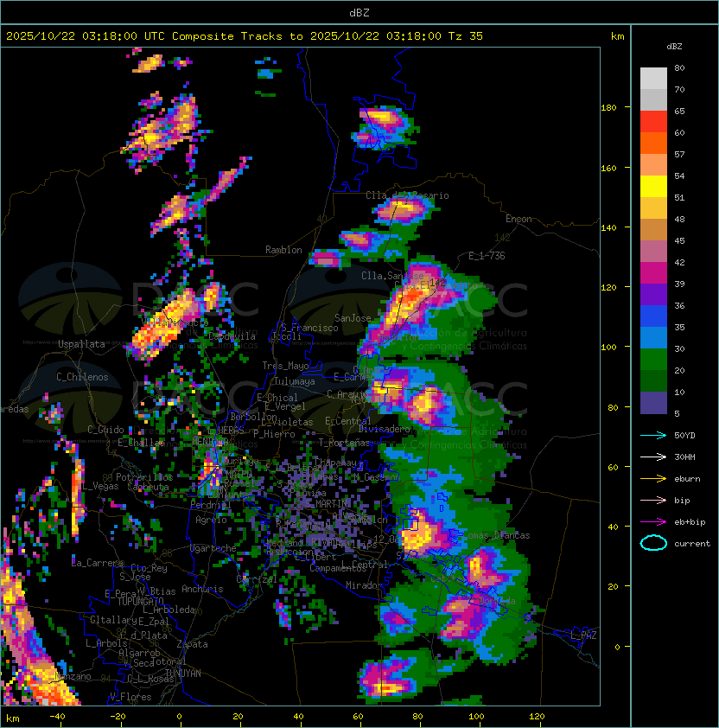Click the 'km' label at bottom left
Image resolution: width=719 pixels, height=728 pixels.
[x=13, y=718]
